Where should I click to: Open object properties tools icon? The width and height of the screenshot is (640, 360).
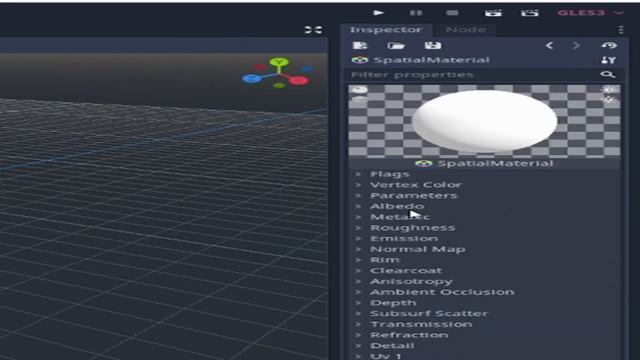608,60
